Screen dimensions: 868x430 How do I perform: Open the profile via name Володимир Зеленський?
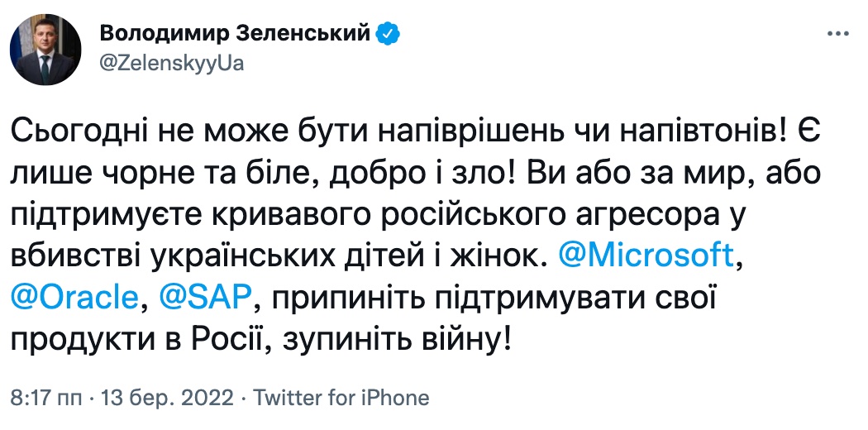235,34
